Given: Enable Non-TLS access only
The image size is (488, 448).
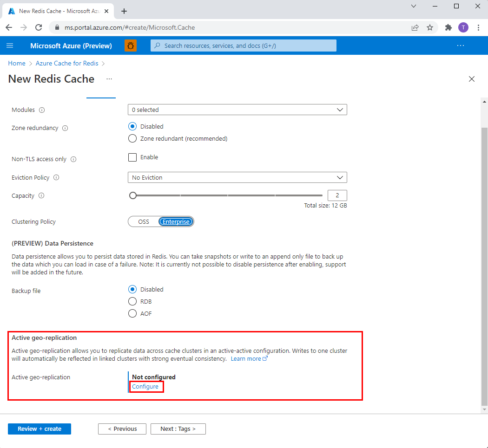Looking at the screenshot, I should point(132,157).
